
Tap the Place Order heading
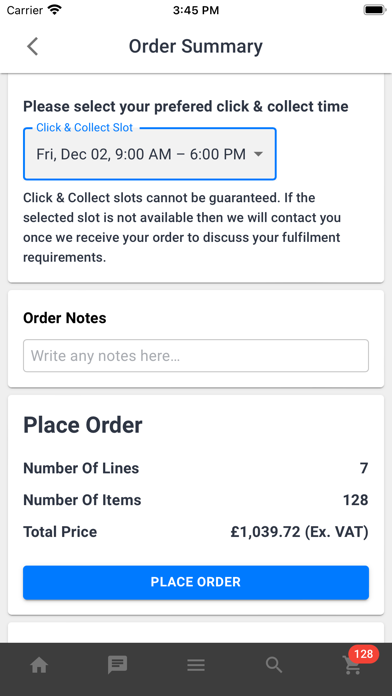tap(83, 425)
